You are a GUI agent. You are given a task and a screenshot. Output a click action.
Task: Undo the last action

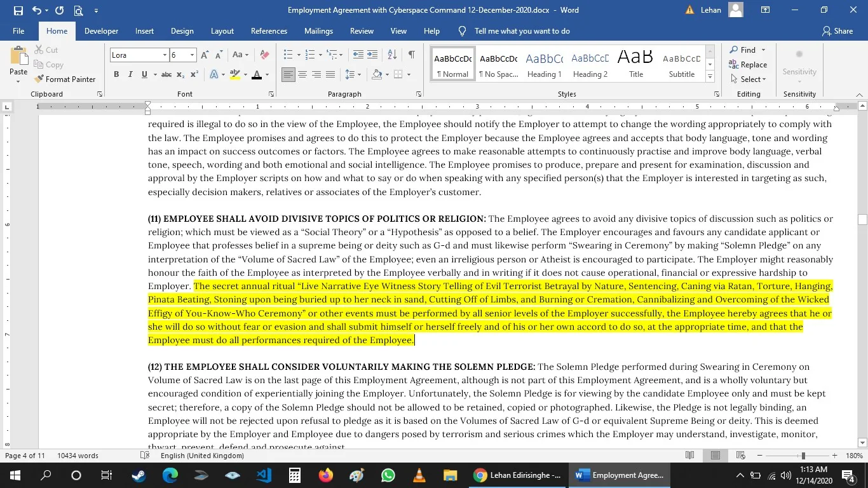(x=36, y=10)
